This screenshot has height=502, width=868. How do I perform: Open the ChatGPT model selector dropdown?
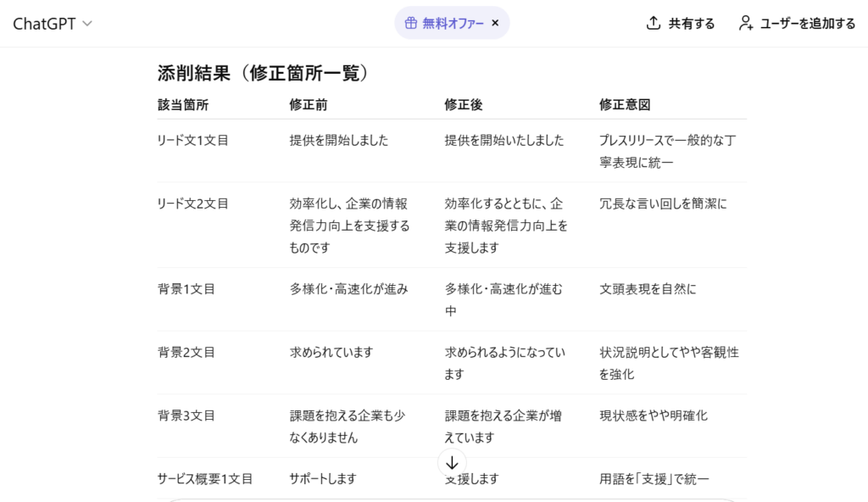(51, 23)
